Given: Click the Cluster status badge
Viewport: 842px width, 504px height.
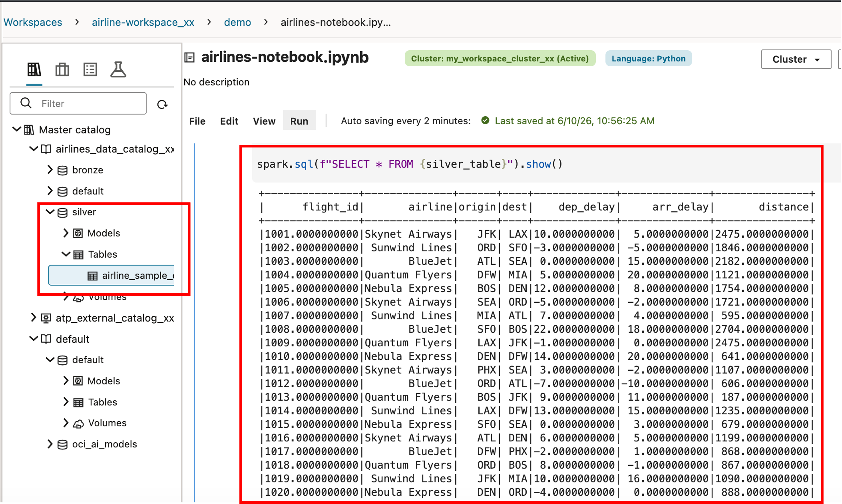Looking at the screenshot, I should [500, 58].
